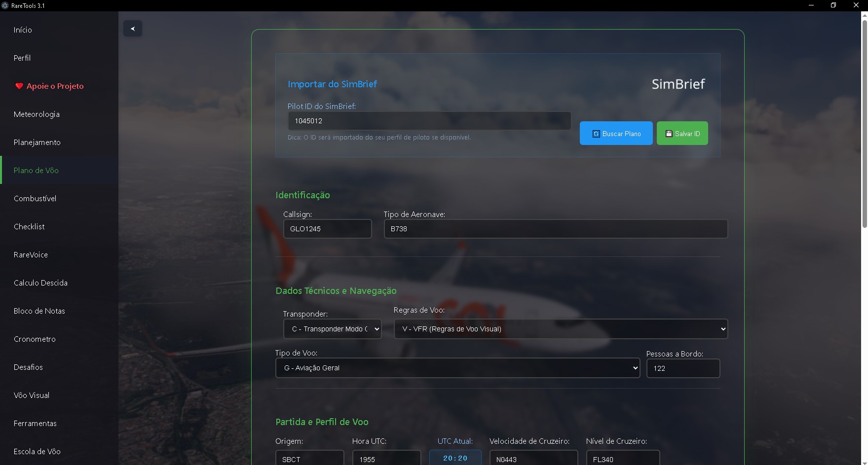
Task: Collapse the sidebar using the arrow icon
Action: pos(132,29)
